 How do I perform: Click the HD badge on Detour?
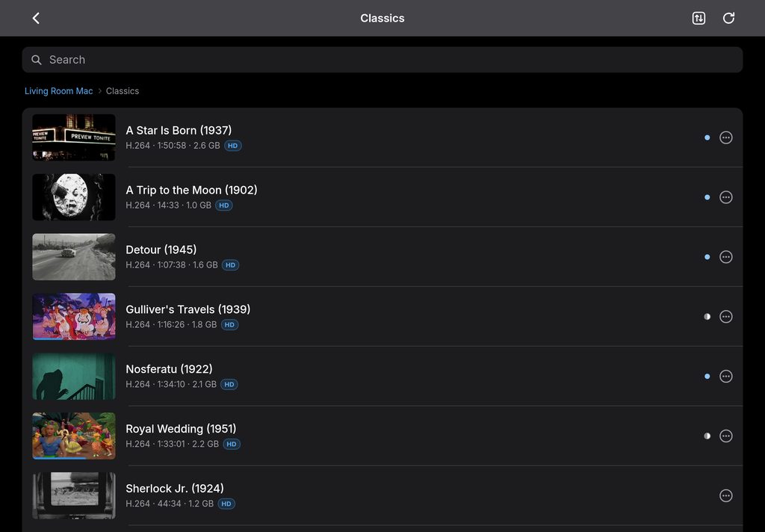230,265
